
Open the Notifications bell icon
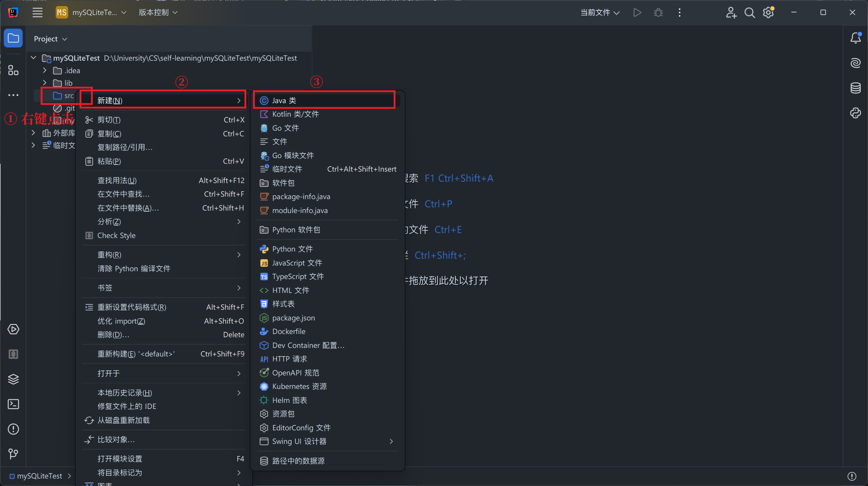point(856,38)
